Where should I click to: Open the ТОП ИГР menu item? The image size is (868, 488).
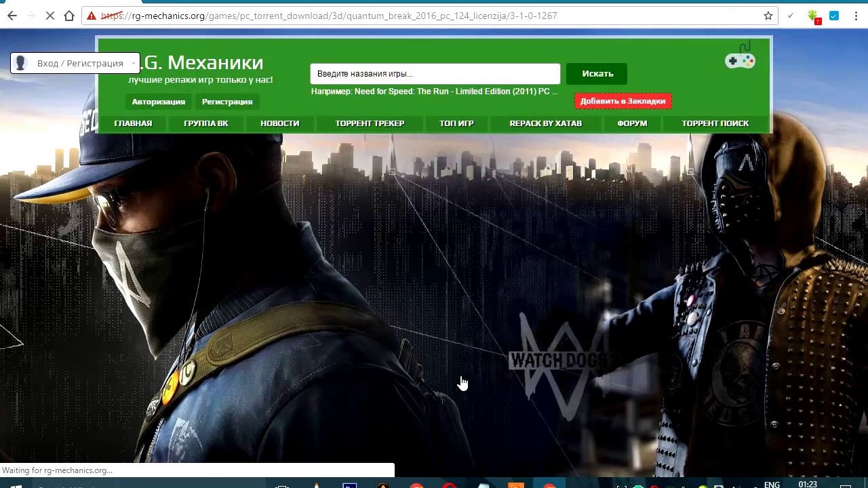tap(456, 123)
